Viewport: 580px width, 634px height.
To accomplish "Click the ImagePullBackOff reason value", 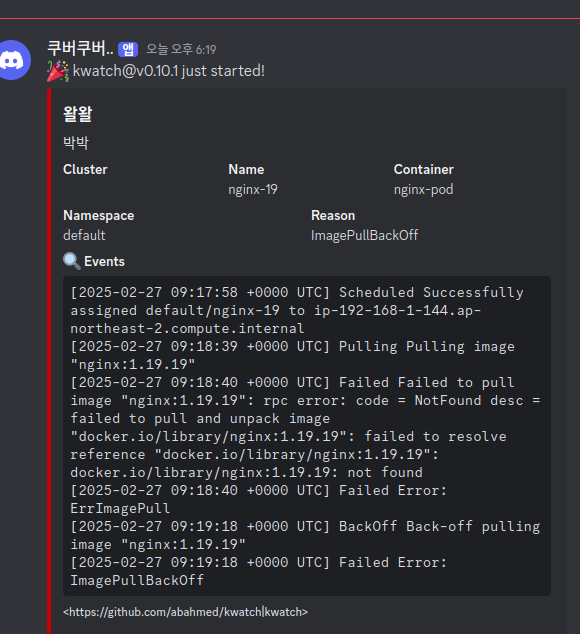I will 364,235.
